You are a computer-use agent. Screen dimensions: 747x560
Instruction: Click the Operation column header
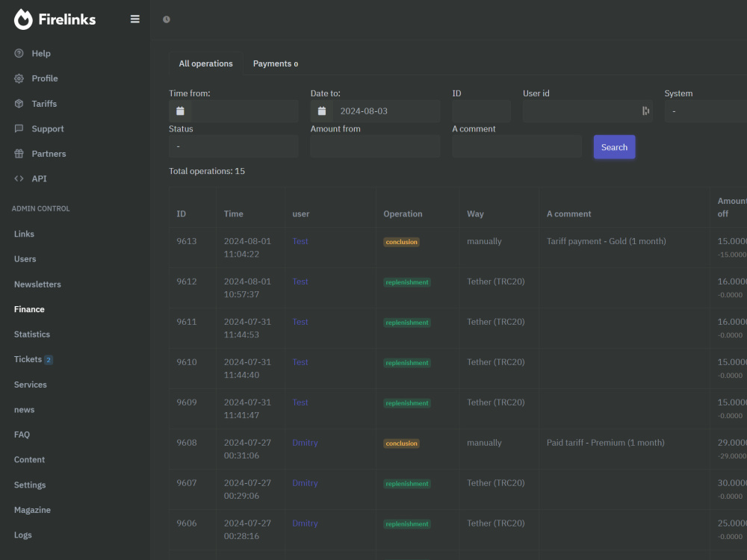pos(403,214)
